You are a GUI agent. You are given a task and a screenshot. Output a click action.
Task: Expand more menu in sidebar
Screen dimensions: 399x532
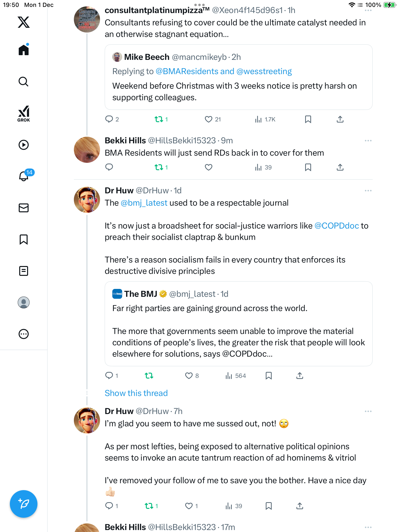(x=24, y=334)
